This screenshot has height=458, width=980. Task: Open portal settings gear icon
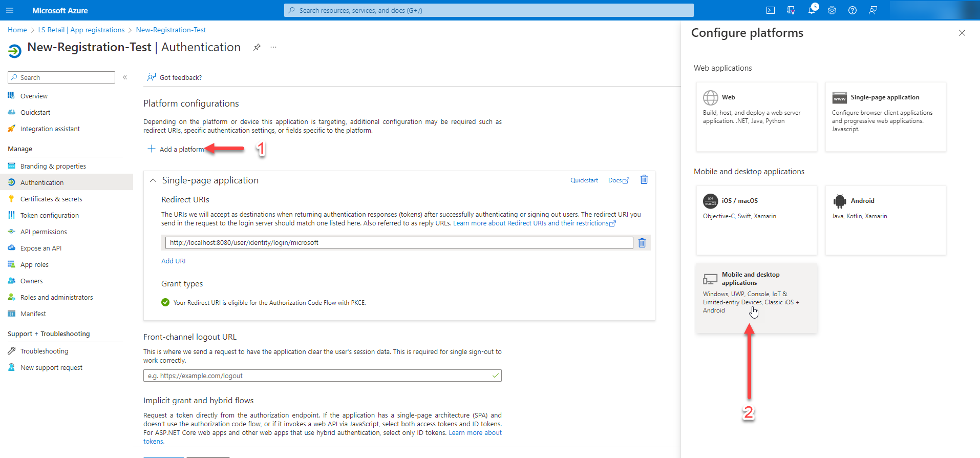(x=832, y=10)
